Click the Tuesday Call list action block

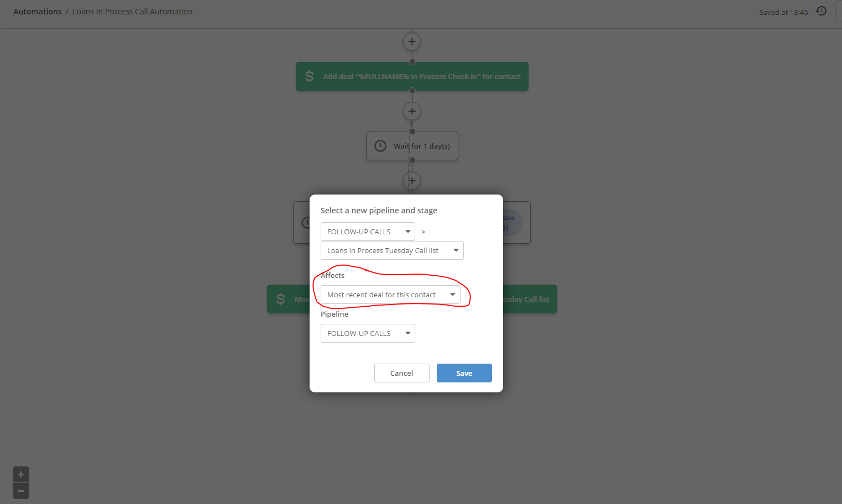pyautogui.click(x=530, y=299)
